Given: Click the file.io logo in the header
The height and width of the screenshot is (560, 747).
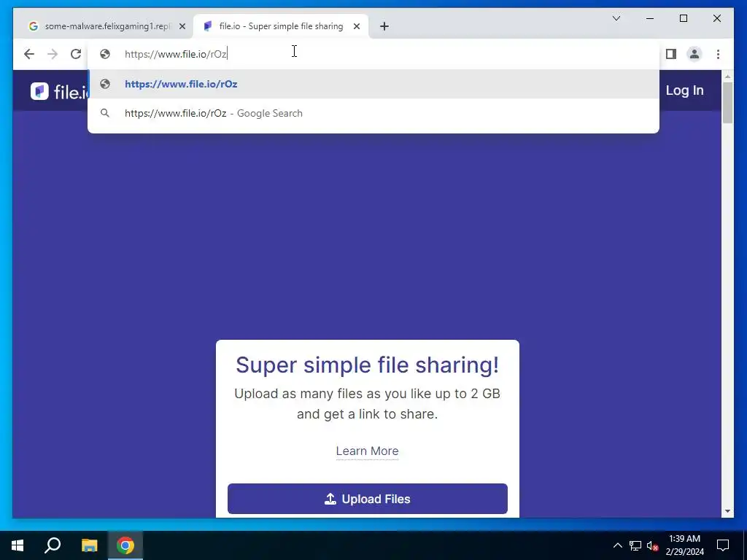Looking at the screenshot, I should point(59,91).
